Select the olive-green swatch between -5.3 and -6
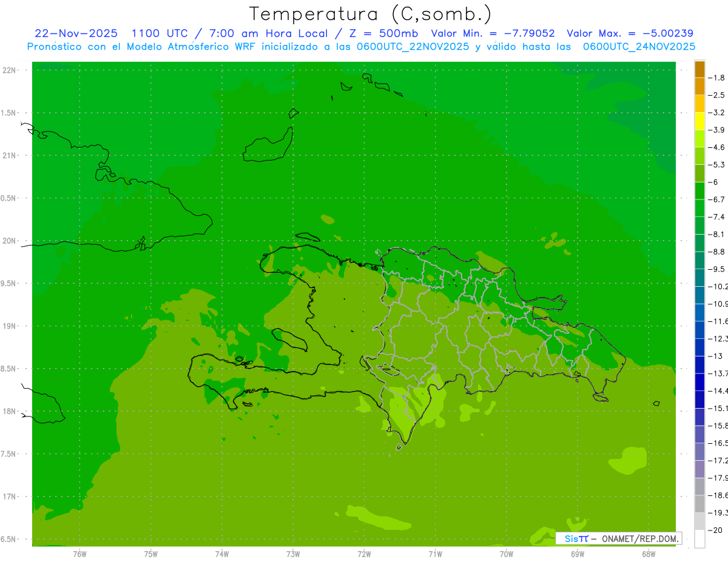 699,173
